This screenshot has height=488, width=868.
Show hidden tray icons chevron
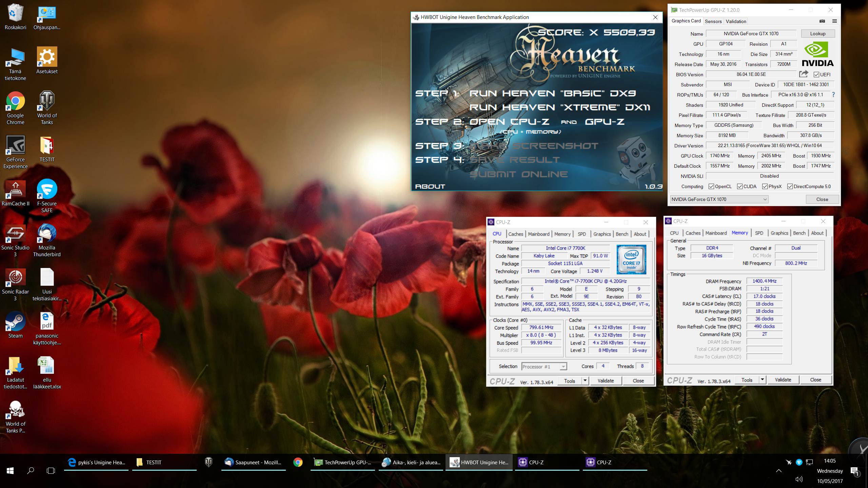click(779, 470)
